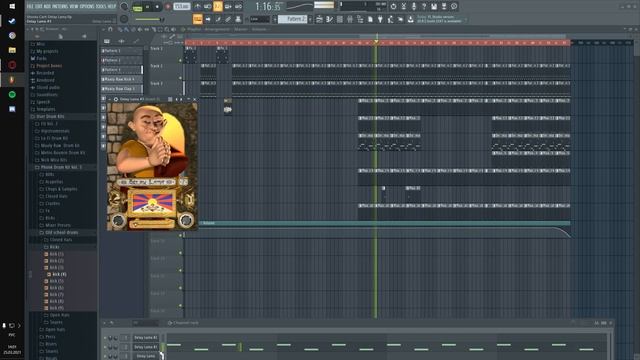Screen dimensions: 640x360
Task: Switch the pattern/song mode button
Action: click(138, 7)
